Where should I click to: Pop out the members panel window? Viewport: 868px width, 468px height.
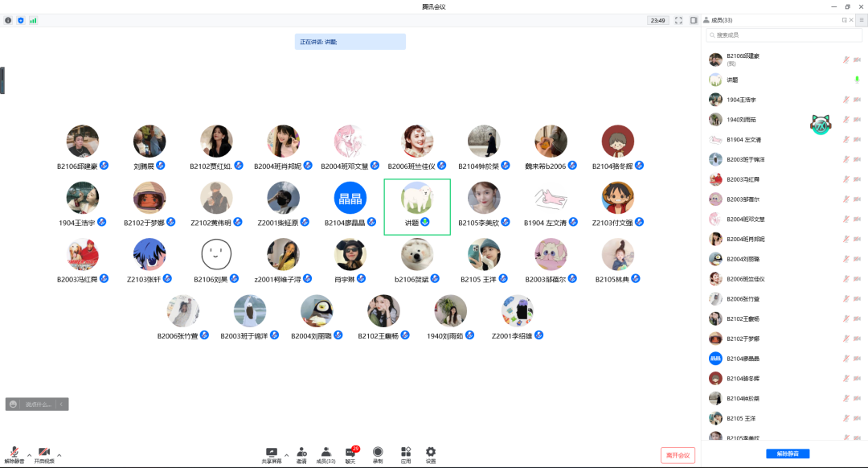coord(844,20)
